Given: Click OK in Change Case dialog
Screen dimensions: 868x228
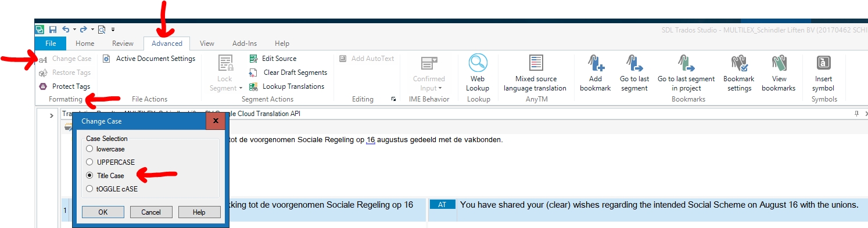Looking at the screenshot, I should 103,212.
